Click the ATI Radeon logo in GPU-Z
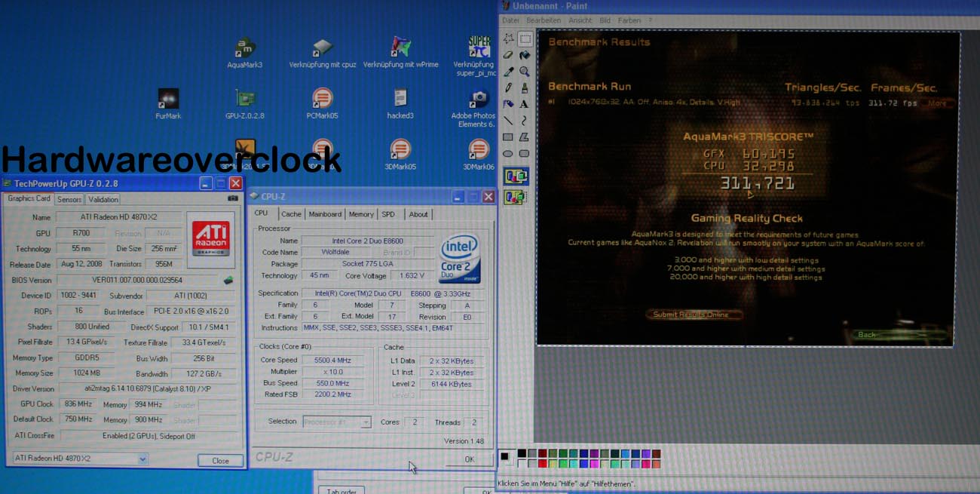The image size is (980, 494). 211,238
